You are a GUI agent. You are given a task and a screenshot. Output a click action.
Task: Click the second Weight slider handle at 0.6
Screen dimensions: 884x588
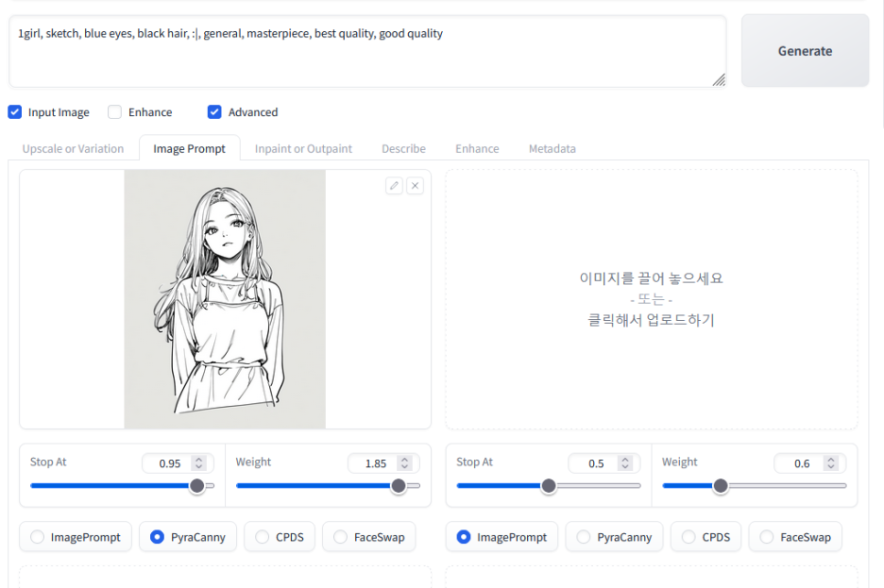[721, 485]
